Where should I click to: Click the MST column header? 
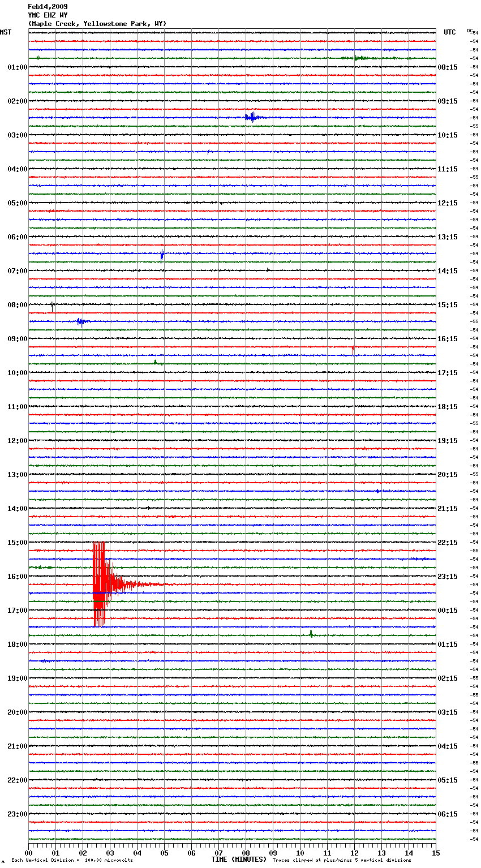6,32
